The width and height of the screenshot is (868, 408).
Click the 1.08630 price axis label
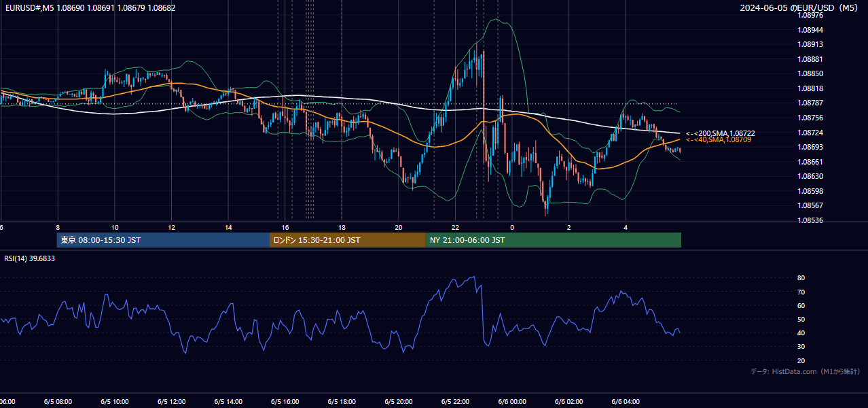click(x=810, y=176)
